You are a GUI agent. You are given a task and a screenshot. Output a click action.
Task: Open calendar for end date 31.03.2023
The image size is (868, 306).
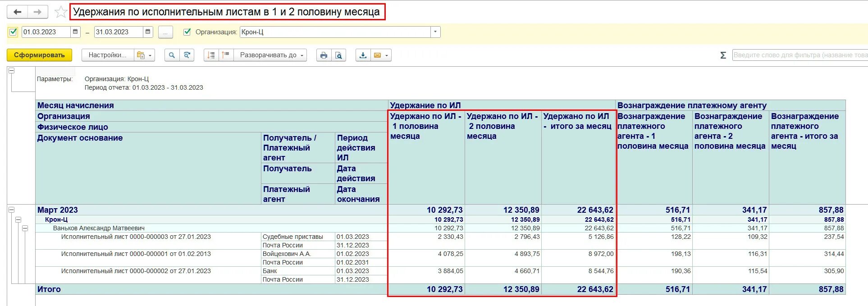(x=148, y=32)
